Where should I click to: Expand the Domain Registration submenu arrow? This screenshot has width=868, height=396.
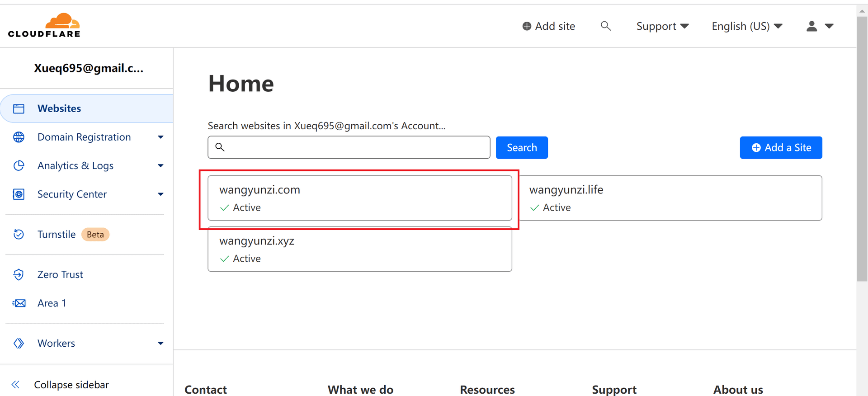point(160,137)
